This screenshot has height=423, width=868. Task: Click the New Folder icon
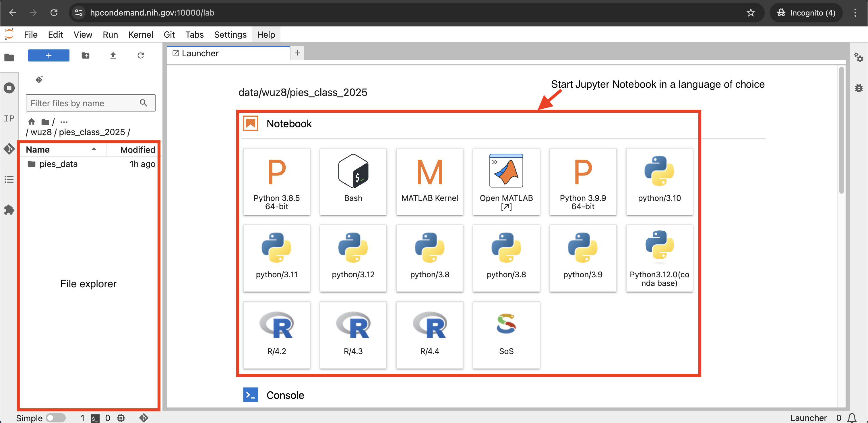click(86, 55)
